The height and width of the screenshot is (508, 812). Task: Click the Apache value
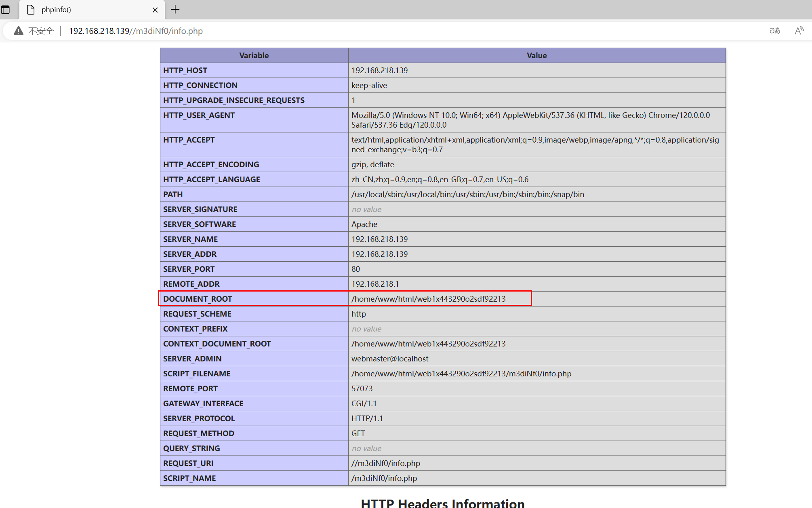point(364,224)
